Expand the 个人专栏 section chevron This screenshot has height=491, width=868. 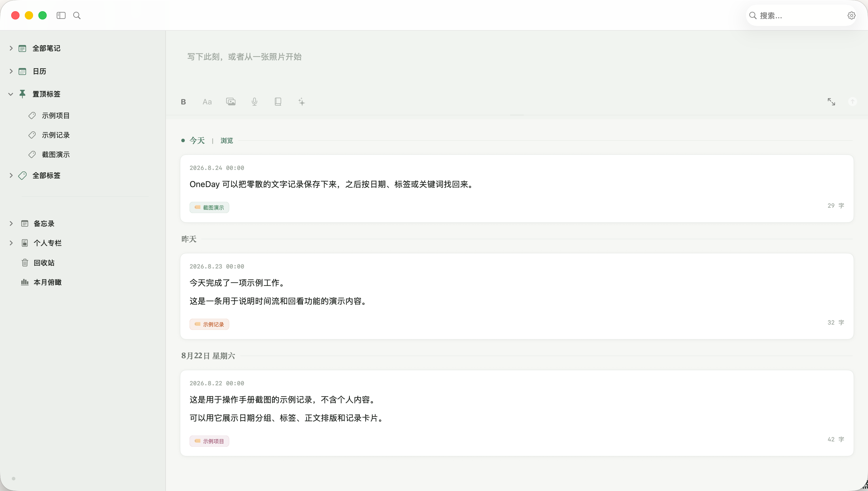[x=11, y=243]
